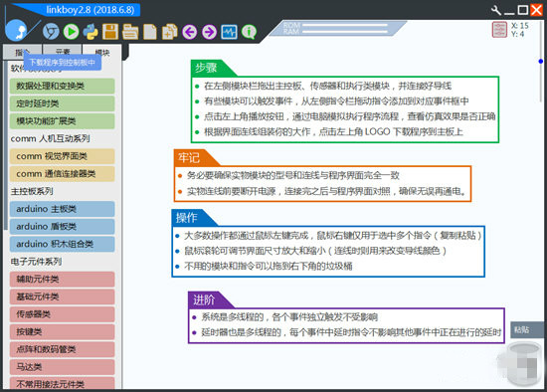Click the 主控板系列 section header
The height and width of the screenshot is (392, 547).
point(32,191)
